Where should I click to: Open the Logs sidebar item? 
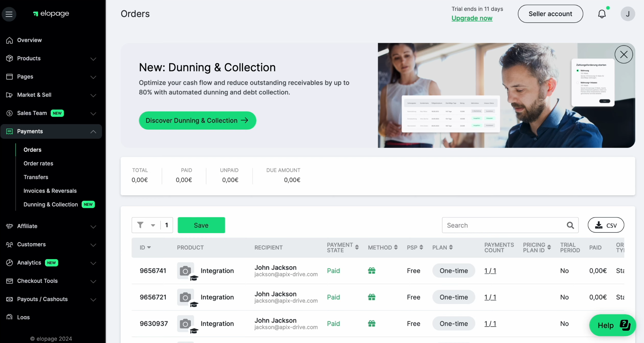(23, 317)
